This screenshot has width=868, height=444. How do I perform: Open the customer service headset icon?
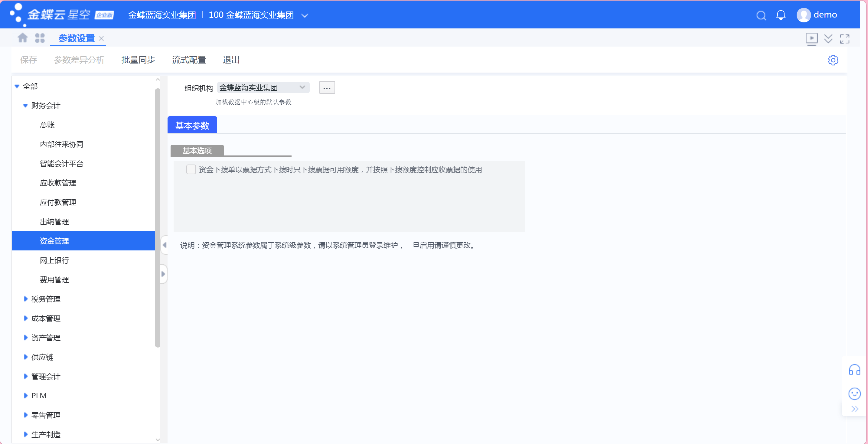[854, 370]
